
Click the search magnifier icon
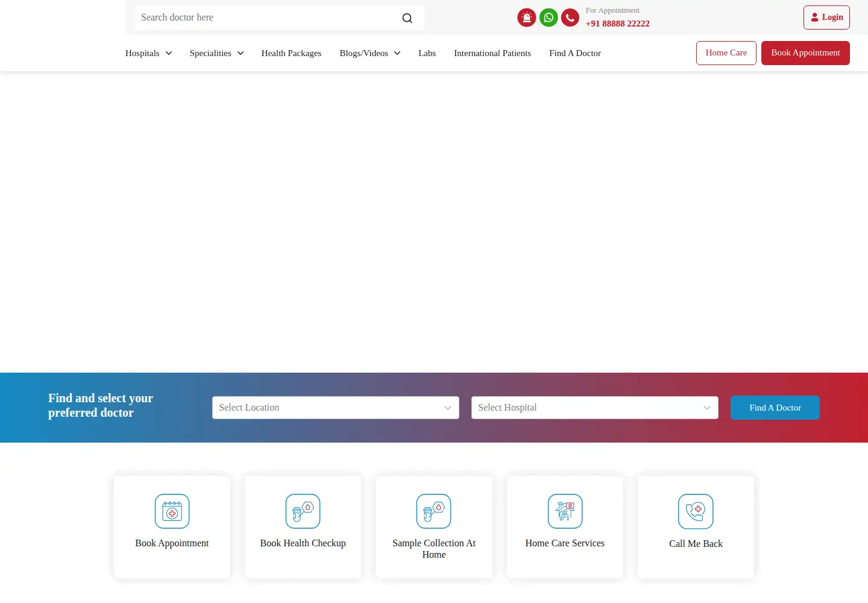407,18
